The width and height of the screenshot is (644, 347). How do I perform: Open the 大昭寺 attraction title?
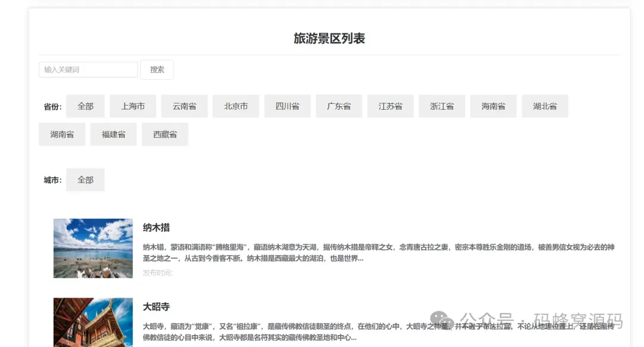(156, 307)
